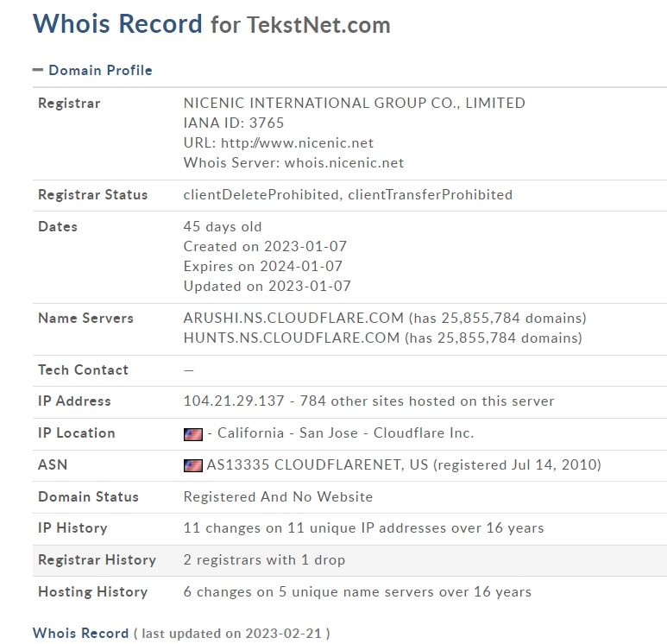Click 11 changes on 11 unique IP addresses

(x=364, y=528)
